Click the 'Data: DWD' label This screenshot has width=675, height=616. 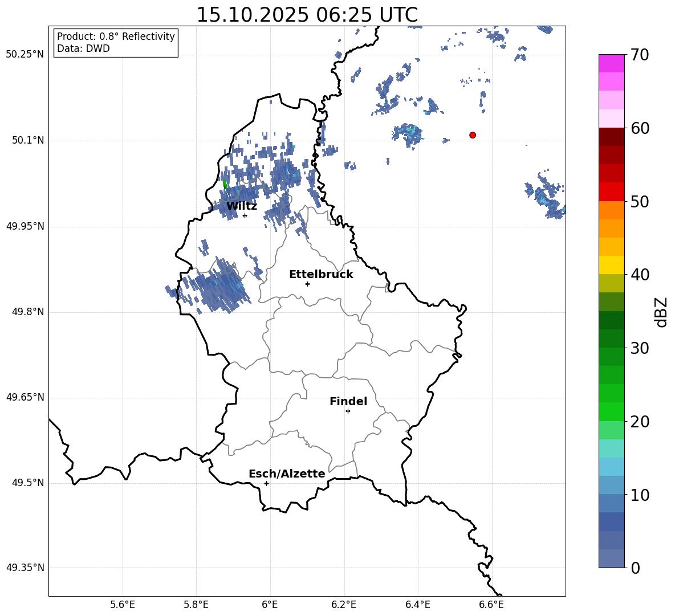83,48
